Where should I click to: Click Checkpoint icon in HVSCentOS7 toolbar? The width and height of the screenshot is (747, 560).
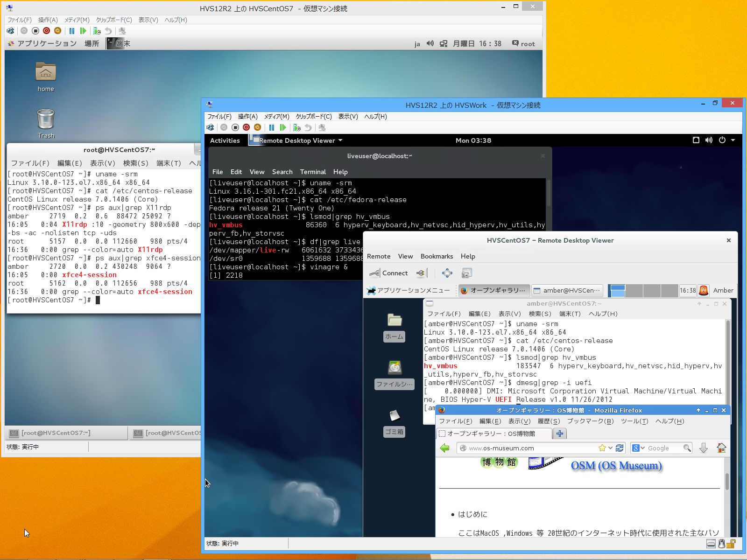click(x=97, y=31)
